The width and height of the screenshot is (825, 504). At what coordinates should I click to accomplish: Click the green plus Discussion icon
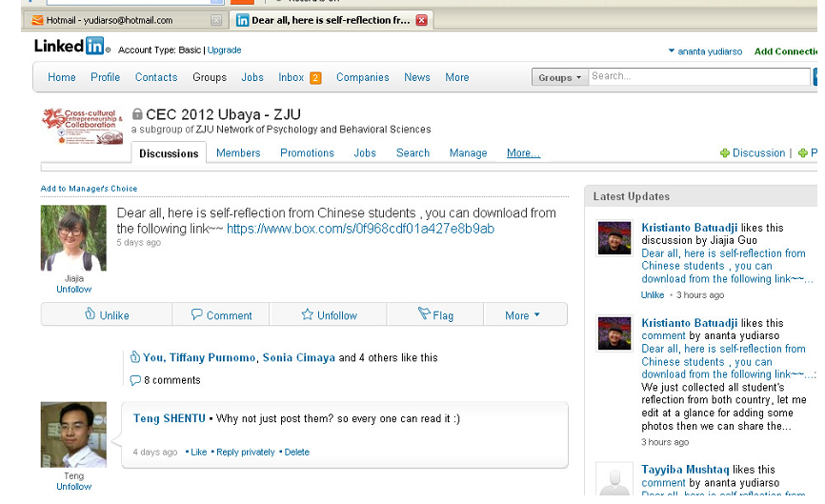725,153
